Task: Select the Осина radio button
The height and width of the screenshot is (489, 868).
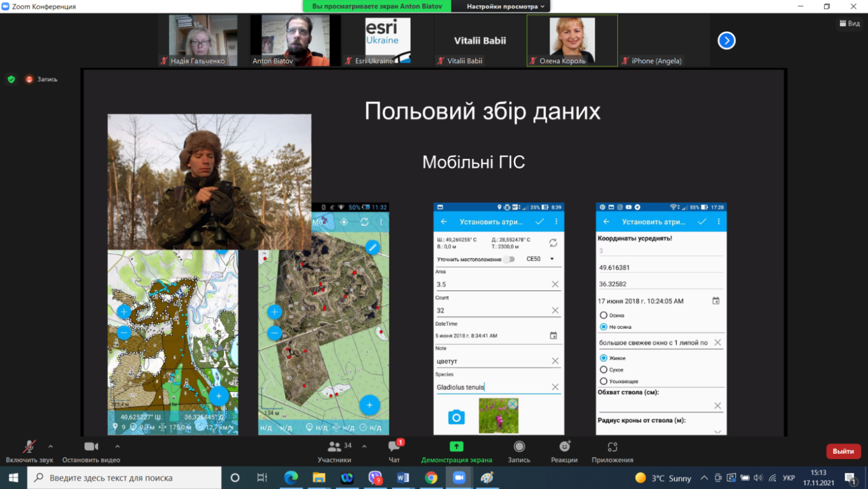Action: [x=604, y=315]
